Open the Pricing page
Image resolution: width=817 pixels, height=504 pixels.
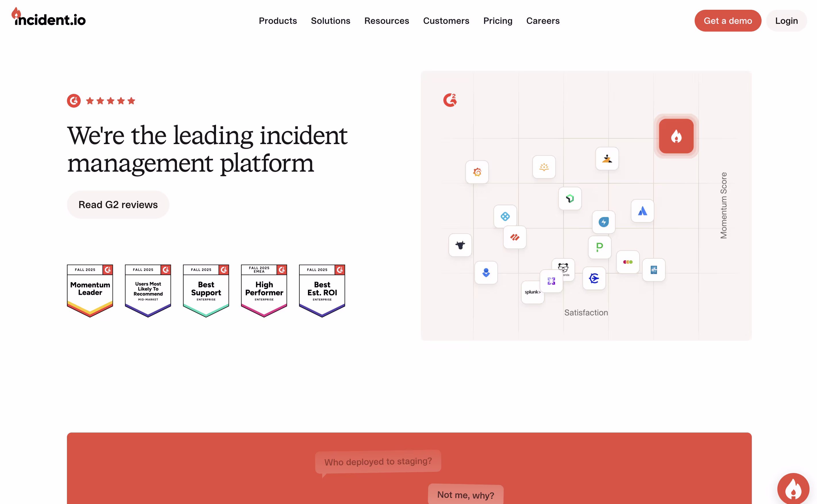click(x=497, y=21)
